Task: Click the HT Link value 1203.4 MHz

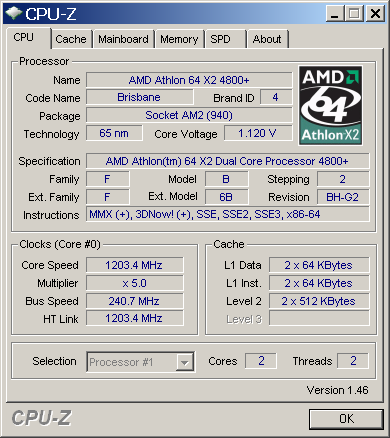Action: pyautogui.click(x=134, y=318)
